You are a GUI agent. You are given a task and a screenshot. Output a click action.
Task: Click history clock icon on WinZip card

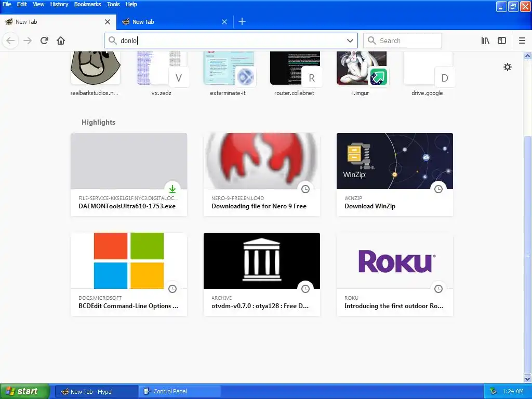[x=438, y=189]
